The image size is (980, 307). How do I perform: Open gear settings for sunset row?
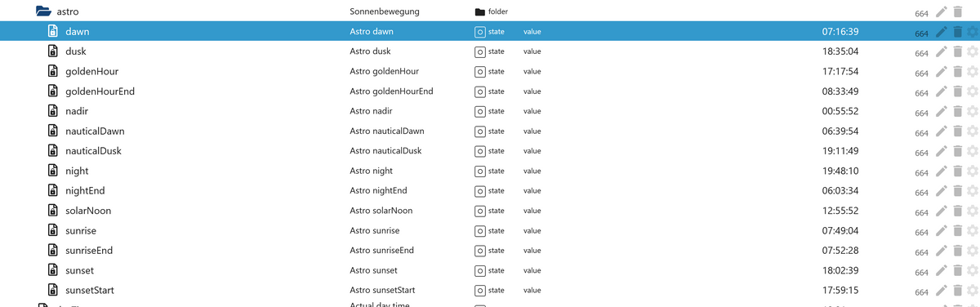point(972,271)
